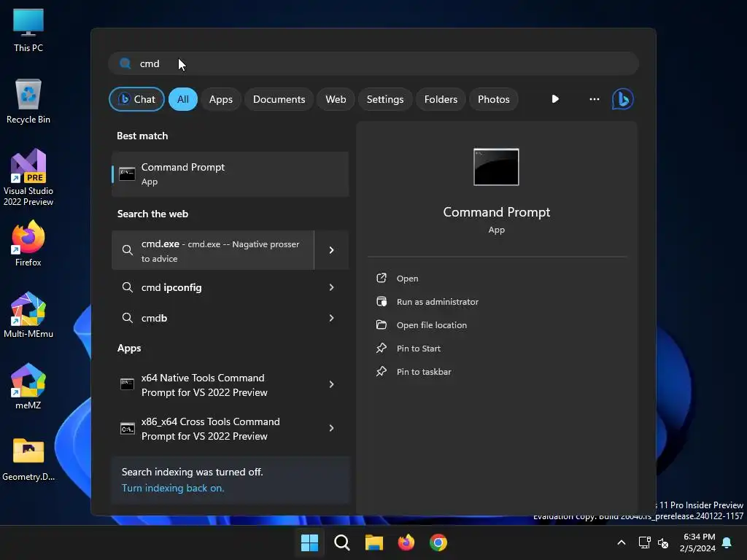Click the large Command Prompt preview icon
Image resolution: width=747 pixels, height=560 pixels.
pyautogui.click(x=496, y=167)
